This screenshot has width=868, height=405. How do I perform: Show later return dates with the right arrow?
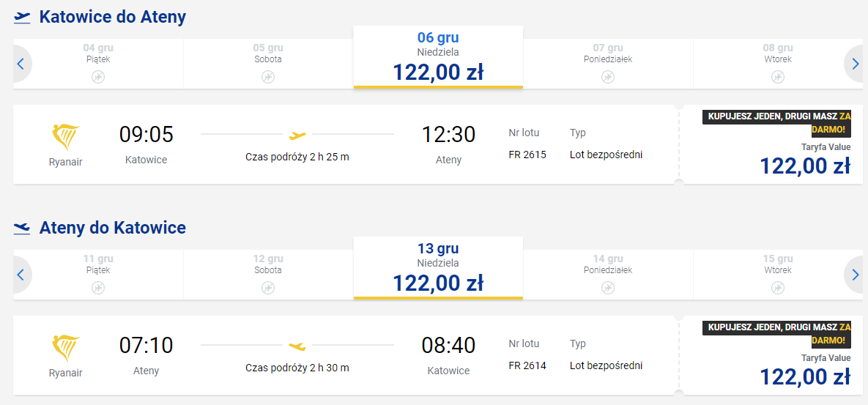pyautogui.click(x=855, y=275)
